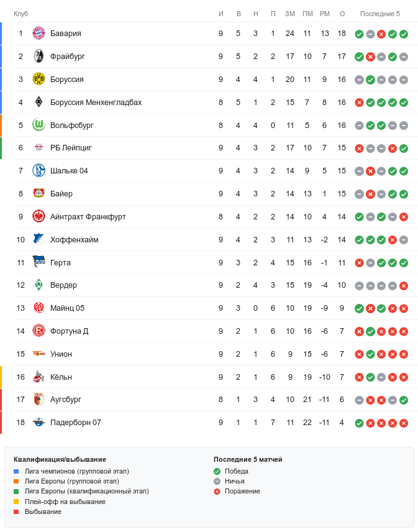Click the Вердер club logo
The height and width of the screenshot is (532, 418).
39,285
